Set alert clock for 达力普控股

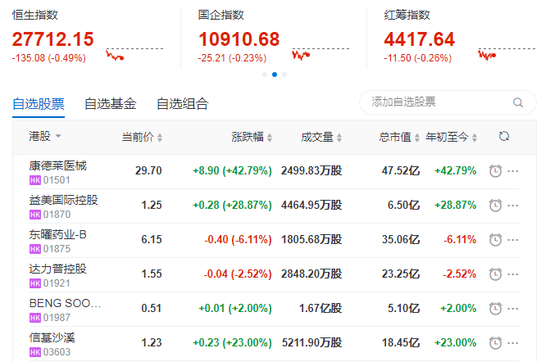pyautogui.click(x=495, y=274)
